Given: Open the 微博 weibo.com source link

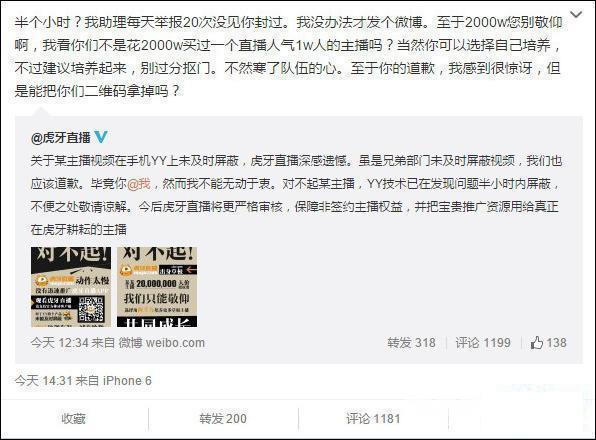Looking at the screenshot, I should pos(162,343).
